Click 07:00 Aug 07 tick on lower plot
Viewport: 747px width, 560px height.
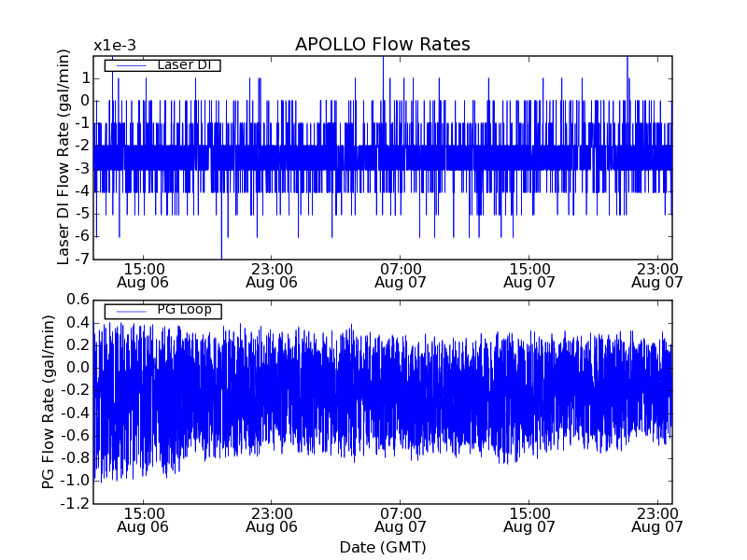[400, 519]
